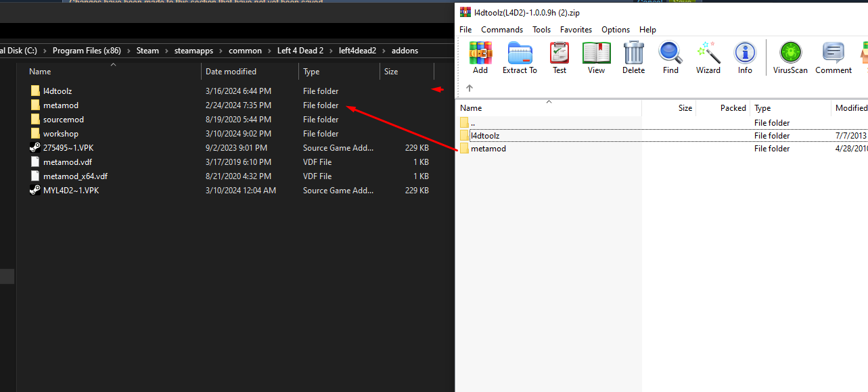Click the addons breadcrumb
This screenshot has height=392, width=868.
click(405, 51)
